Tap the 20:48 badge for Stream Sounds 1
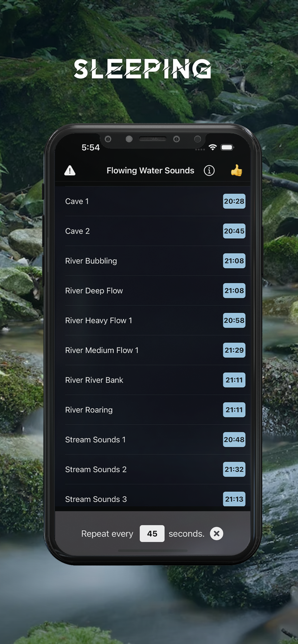 [x=234, y=440]
